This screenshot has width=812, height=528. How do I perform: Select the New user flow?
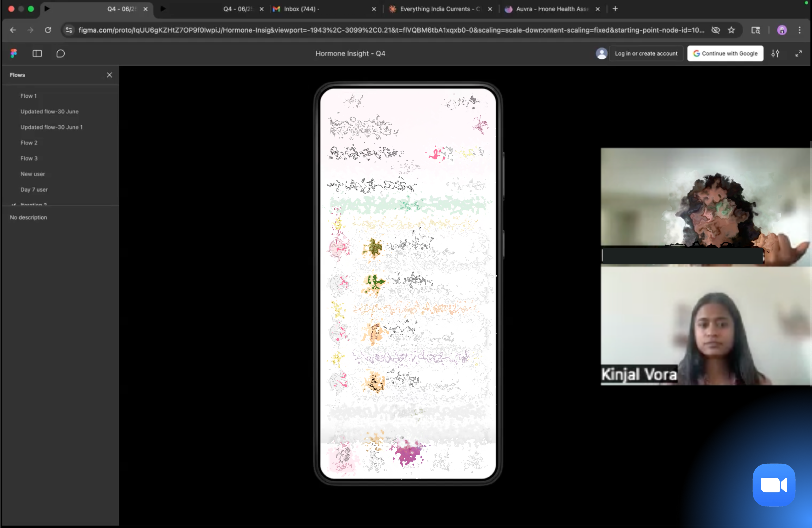click(x=33, y=174)
